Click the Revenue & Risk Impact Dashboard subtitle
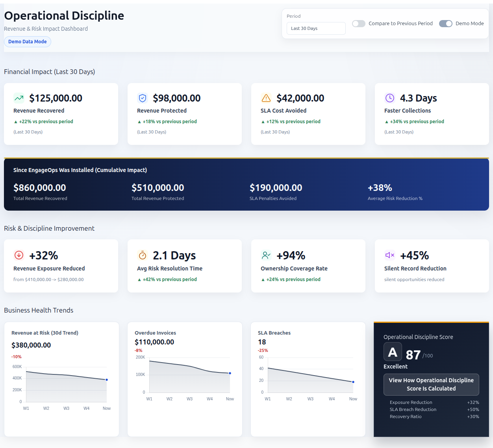Screen dimensions: 493x448 pos(46,29)
